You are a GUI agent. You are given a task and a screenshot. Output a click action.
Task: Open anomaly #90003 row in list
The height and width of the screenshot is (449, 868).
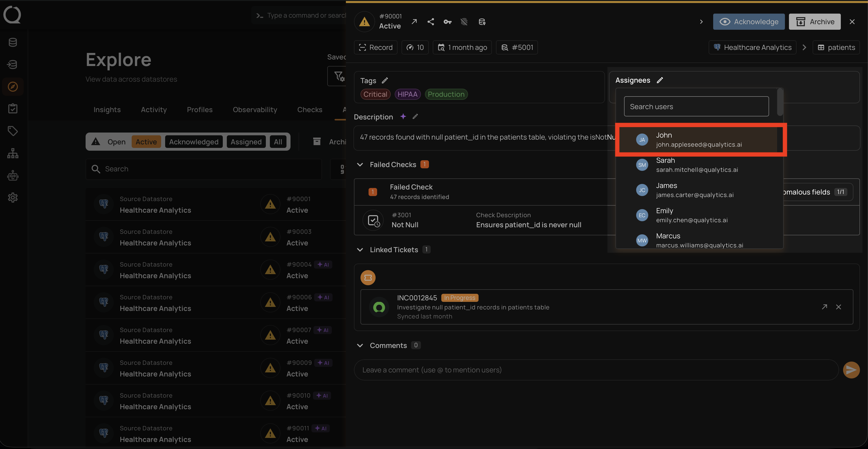tap(216, 237)
